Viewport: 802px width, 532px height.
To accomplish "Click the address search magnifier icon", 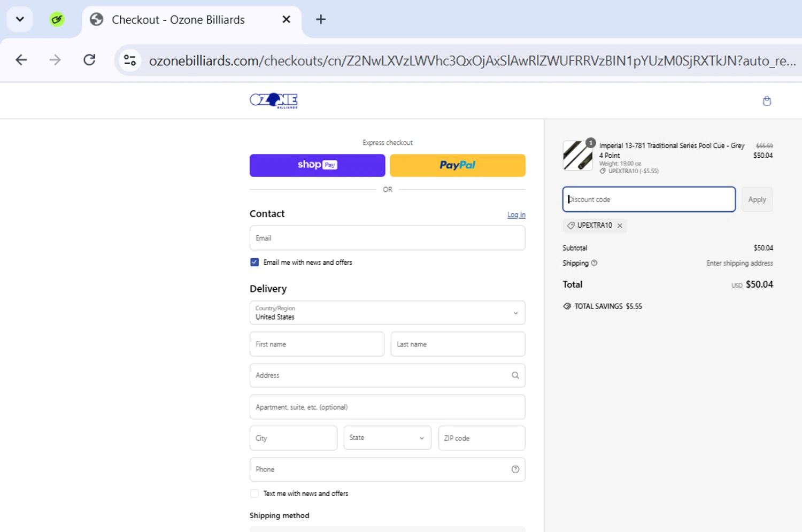I will click(x=515, y=375).
